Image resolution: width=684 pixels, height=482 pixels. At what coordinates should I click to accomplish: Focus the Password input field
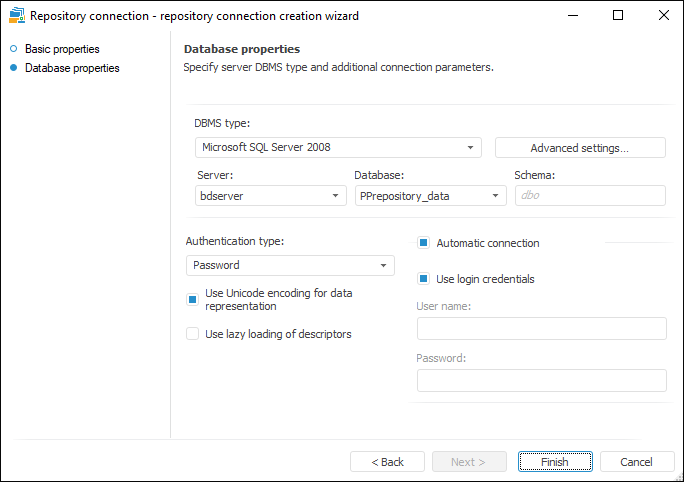click(x=541, y=380)
